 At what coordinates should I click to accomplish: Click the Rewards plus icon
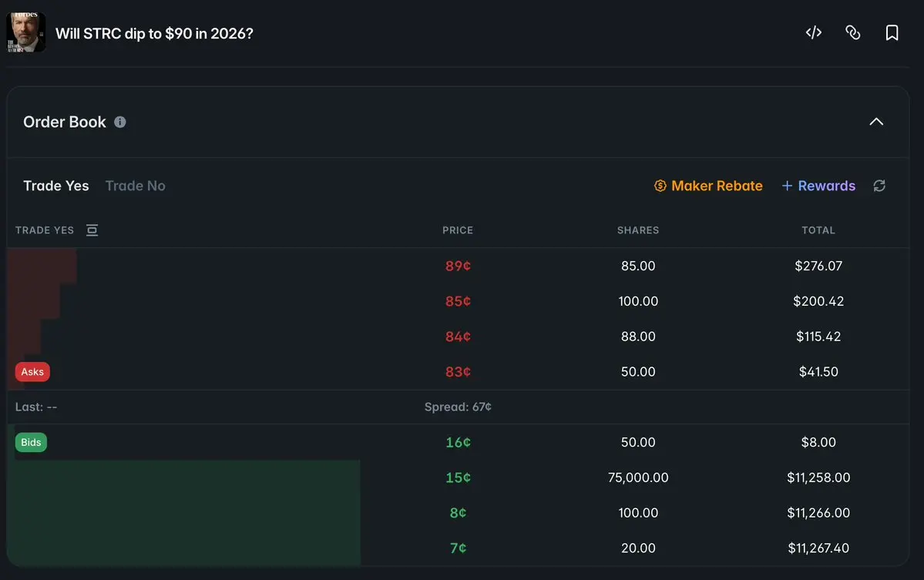[x=787, y=186]
